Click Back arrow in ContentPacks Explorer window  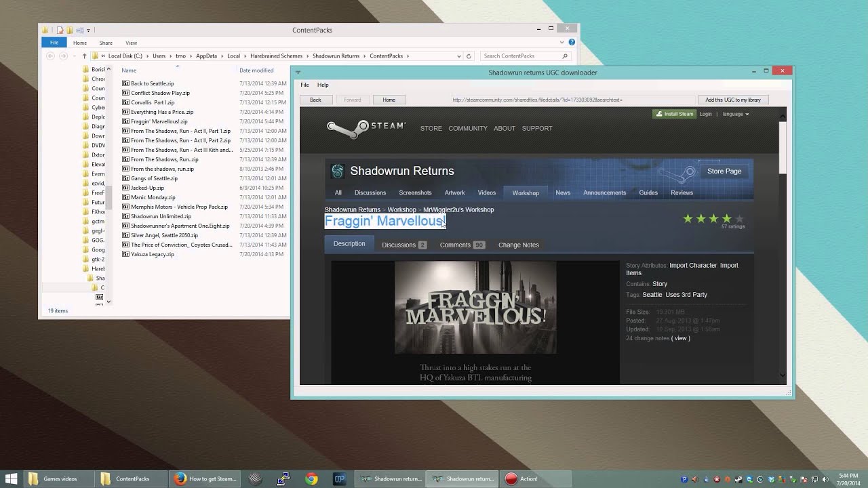[50, 56]
